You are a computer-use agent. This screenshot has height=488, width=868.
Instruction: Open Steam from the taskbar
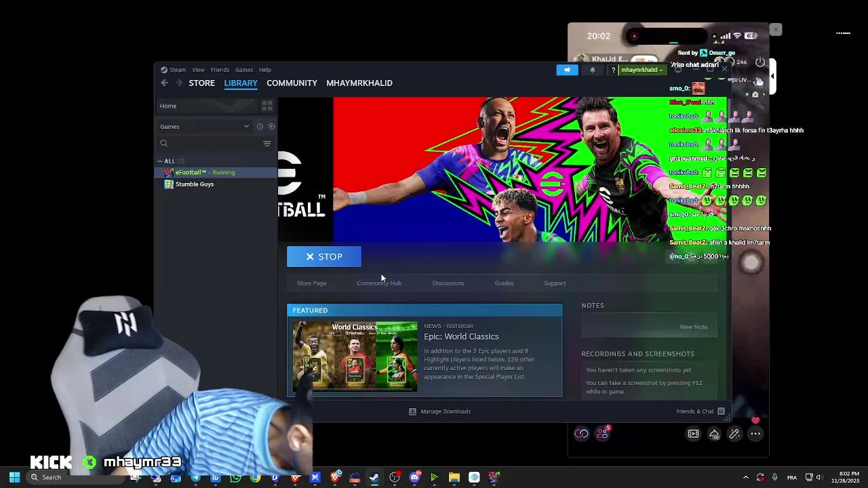(x=374, y=477)
